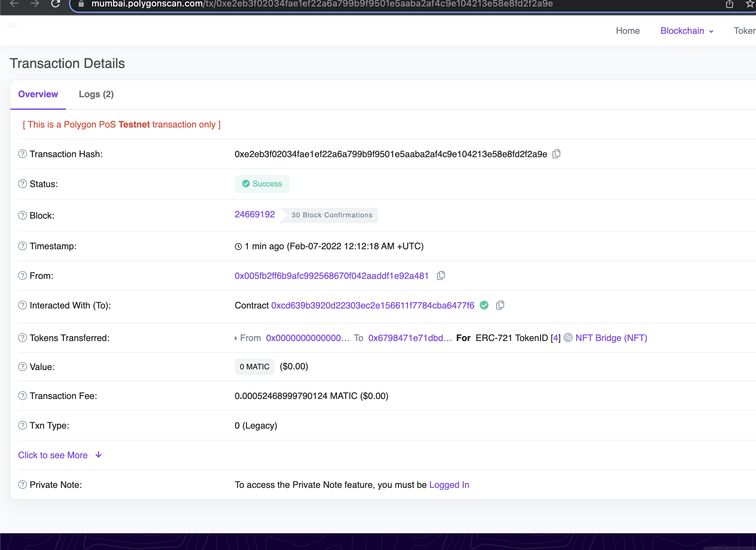This screenshot has height=550, width=756.
Task: Click help icon beside Transaction Fee
Action: coord(22,396)
